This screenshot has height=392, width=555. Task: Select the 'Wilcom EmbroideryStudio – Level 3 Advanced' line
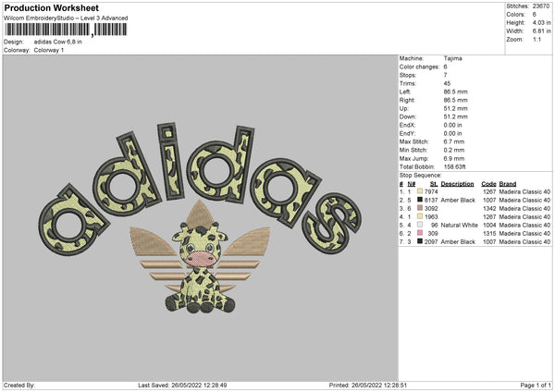[66, 18]
